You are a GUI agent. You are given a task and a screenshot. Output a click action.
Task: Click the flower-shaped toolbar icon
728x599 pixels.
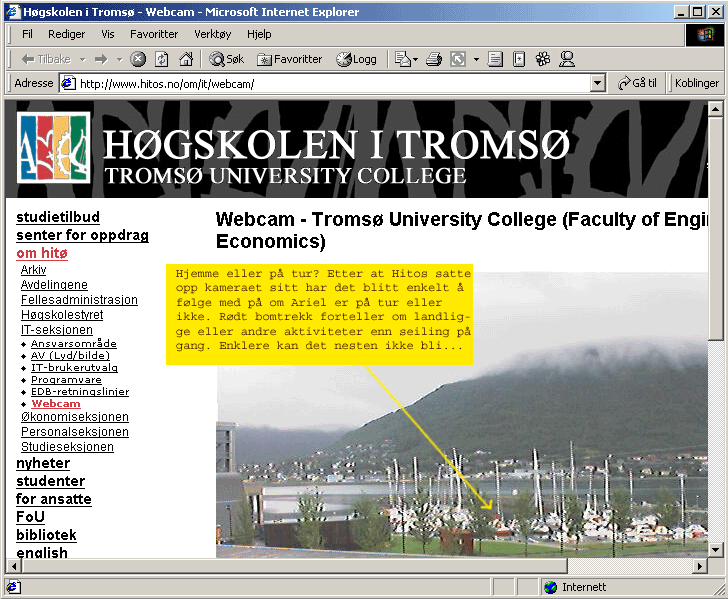pyautogui.click(x=542, y=59)
